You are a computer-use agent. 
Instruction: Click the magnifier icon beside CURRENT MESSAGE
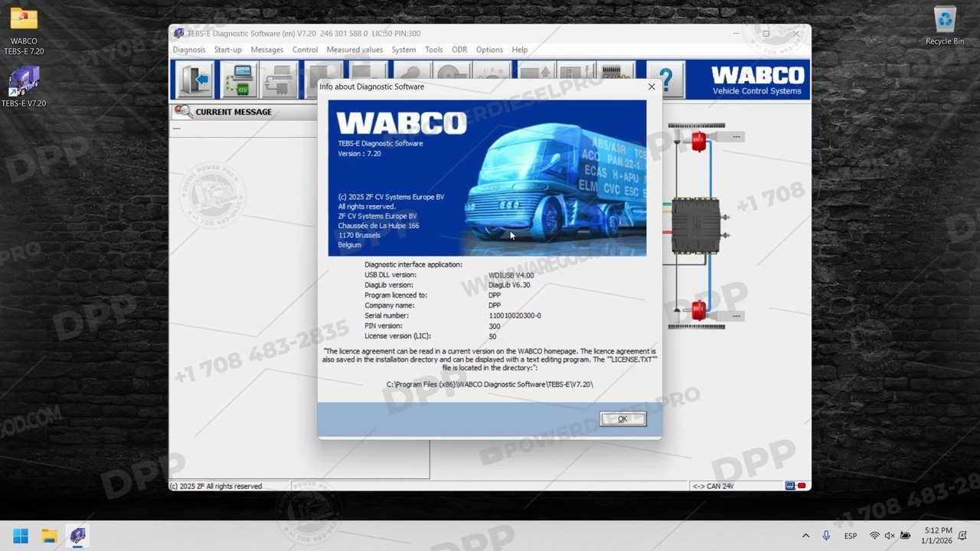pos(183,112)
